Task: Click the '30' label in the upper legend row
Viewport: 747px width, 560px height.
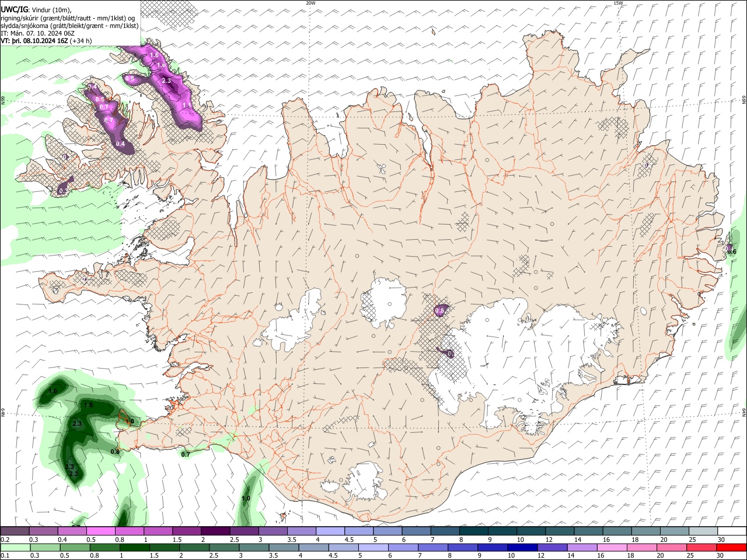Action: coord(721,540)
